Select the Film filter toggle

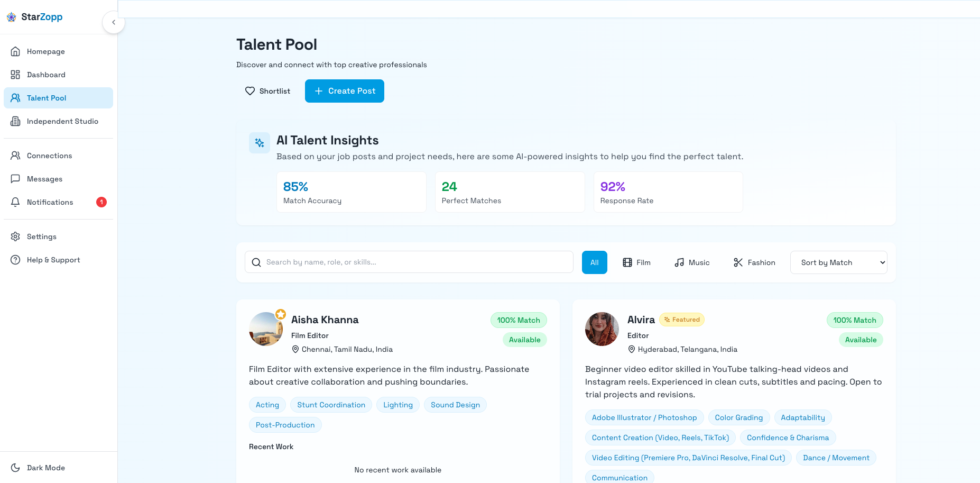[637, 262]
